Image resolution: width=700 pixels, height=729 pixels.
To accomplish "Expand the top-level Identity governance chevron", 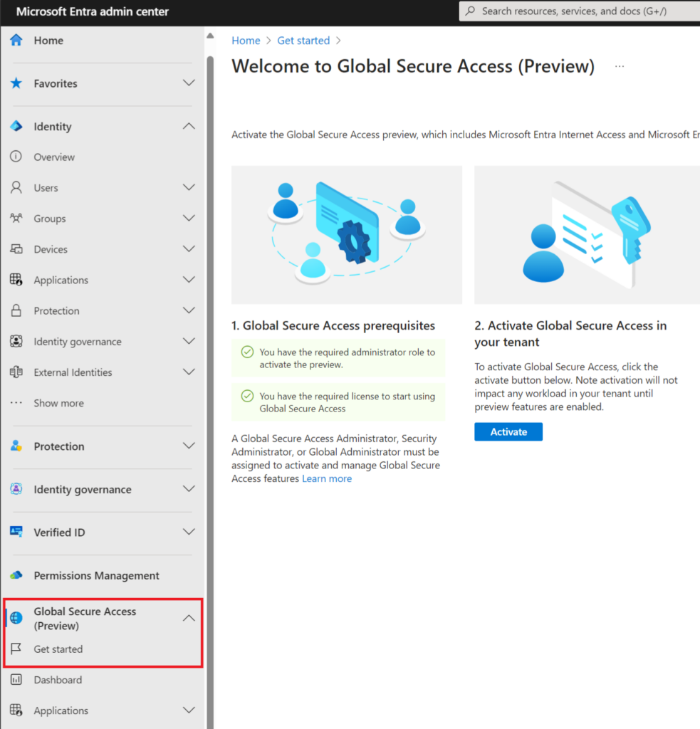I will [x=189, y=489].
